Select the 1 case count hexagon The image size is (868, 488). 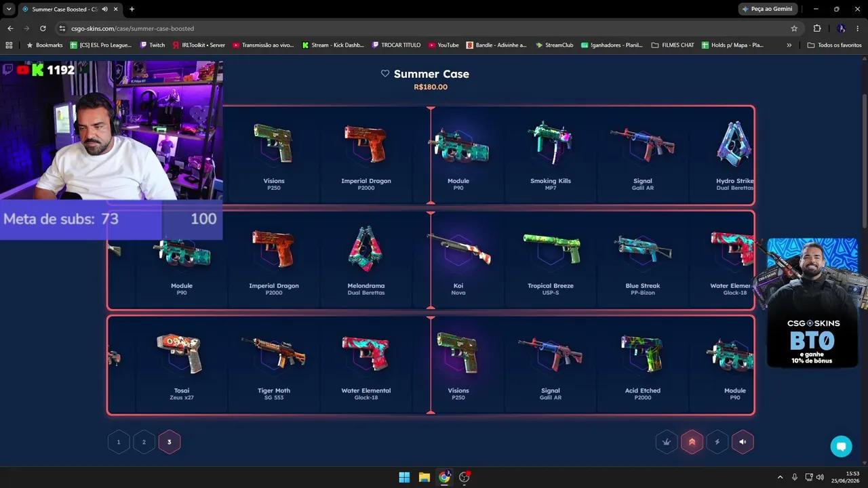(x=119, y=442)
